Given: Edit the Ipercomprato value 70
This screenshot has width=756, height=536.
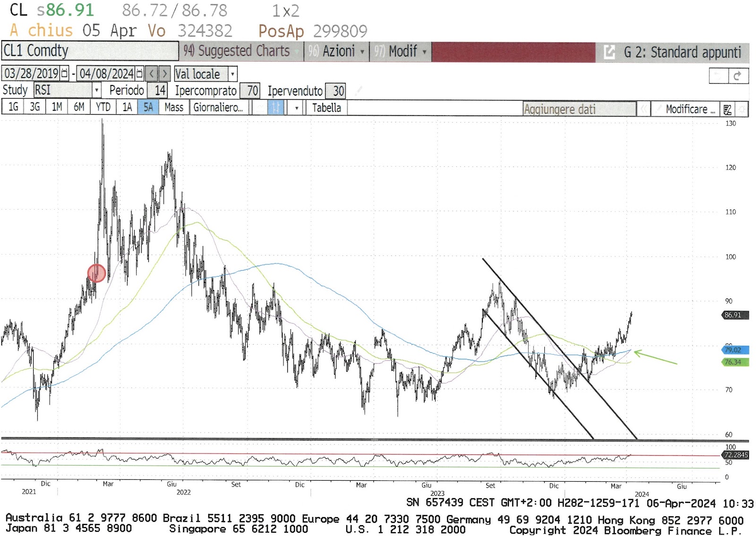Looking at the screenshot, I should 250,91.
